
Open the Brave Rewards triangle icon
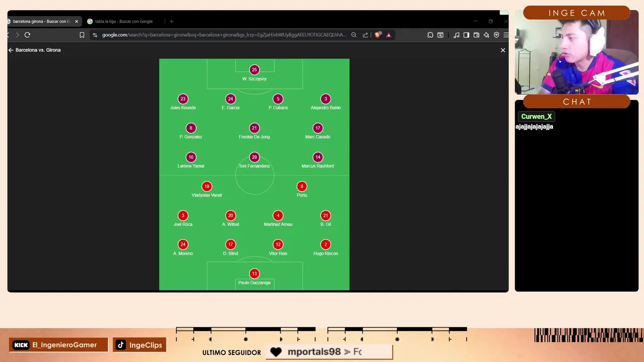pos(388,35)
